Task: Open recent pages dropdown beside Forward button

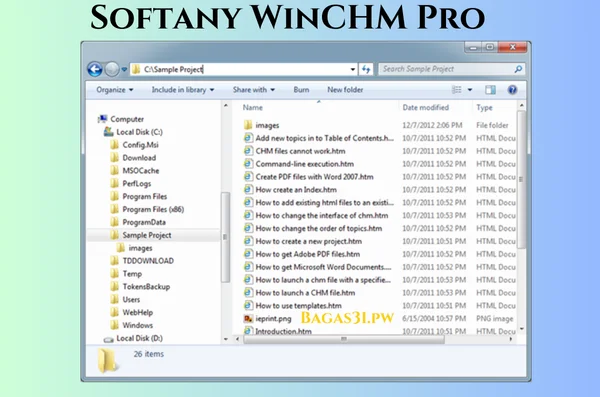Action: [124, 70]
